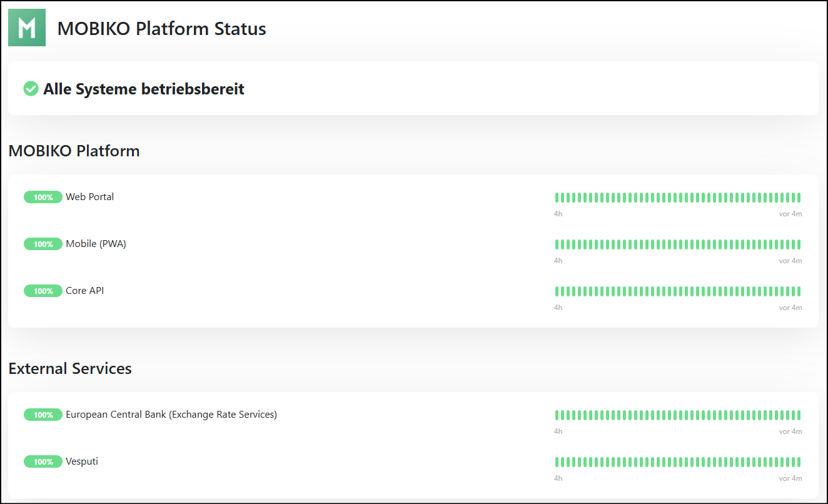This screenshot has height=504, width=828.
Task: Open the Web Portal service name
Action: [90, 197]
